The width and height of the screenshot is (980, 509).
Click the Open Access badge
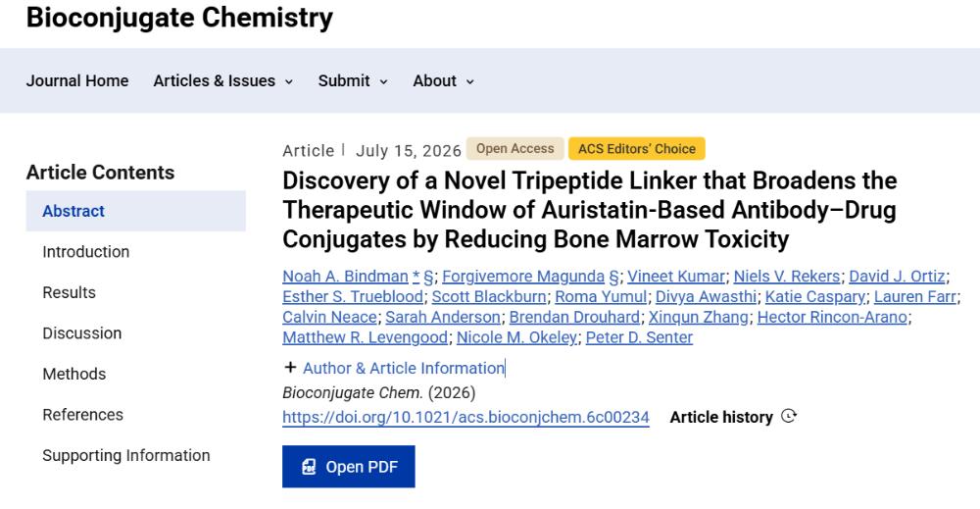coord(515,149)
